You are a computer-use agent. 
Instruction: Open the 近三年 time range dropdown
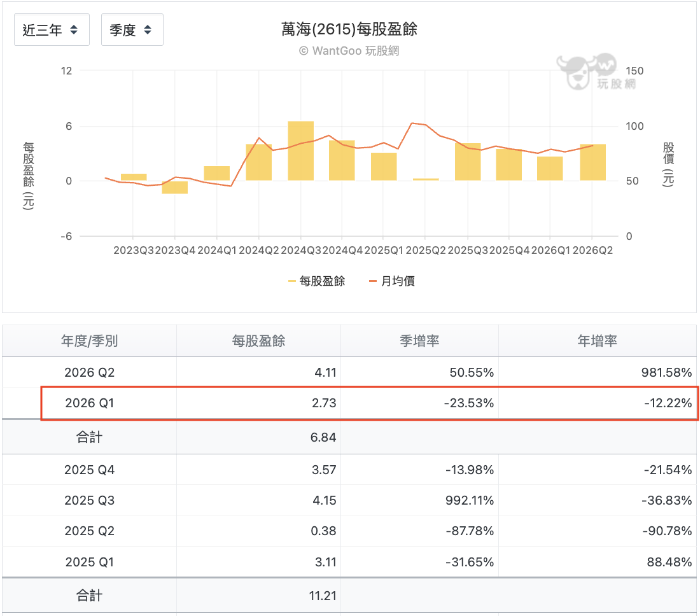52,30
